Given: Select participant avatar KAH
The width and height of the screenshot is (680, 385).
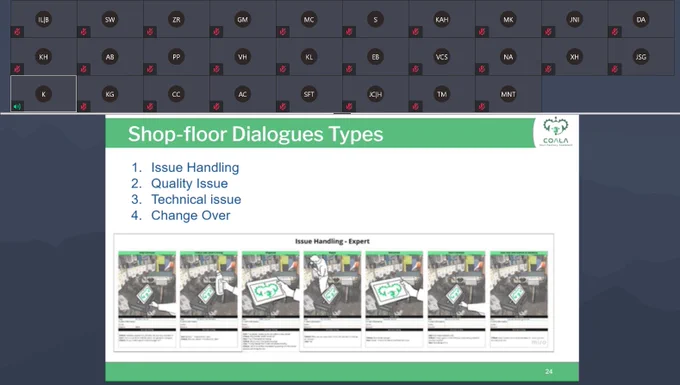Looking at the screenshot, I should 441,20.
